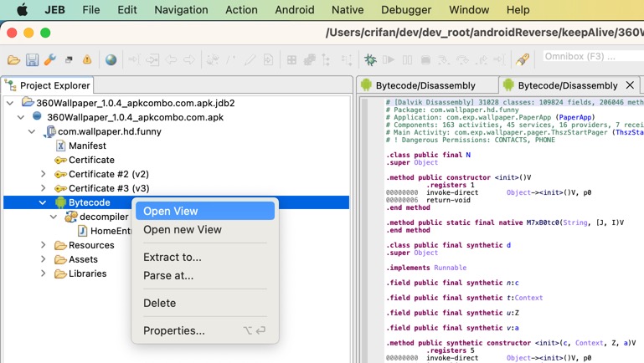This screenshot has width=644, height=363.
Task: Expand Certificate #3 (v3) node
Action: pyautogui.click(x=43, y=188)
